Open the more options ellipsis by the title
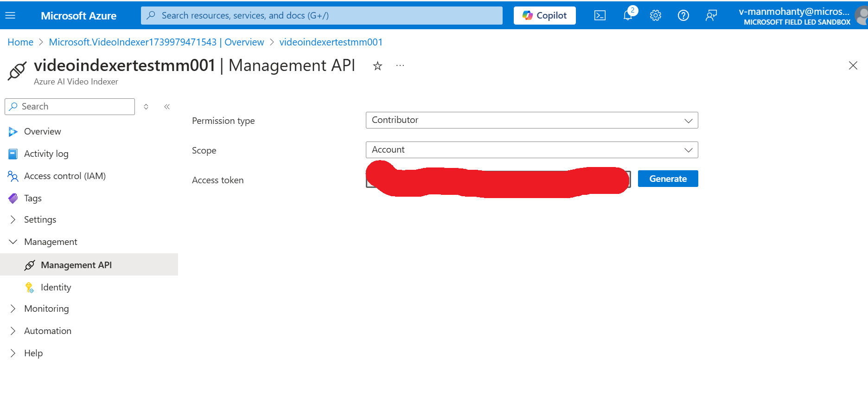This screenshot has height=405, width=868. [x=400, y=66]
